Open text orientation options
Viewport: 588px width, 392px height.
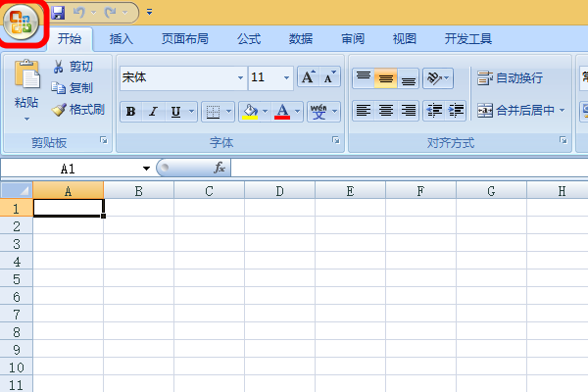(x=438, y=78)
